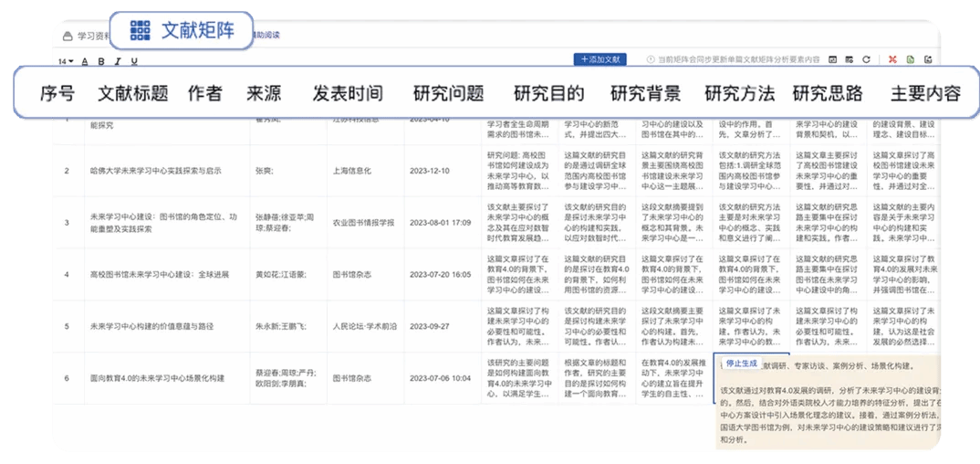Open the 文献矩阵 tab
The height and width of the screenshot is (464, 980).
[x=181, y=30]
